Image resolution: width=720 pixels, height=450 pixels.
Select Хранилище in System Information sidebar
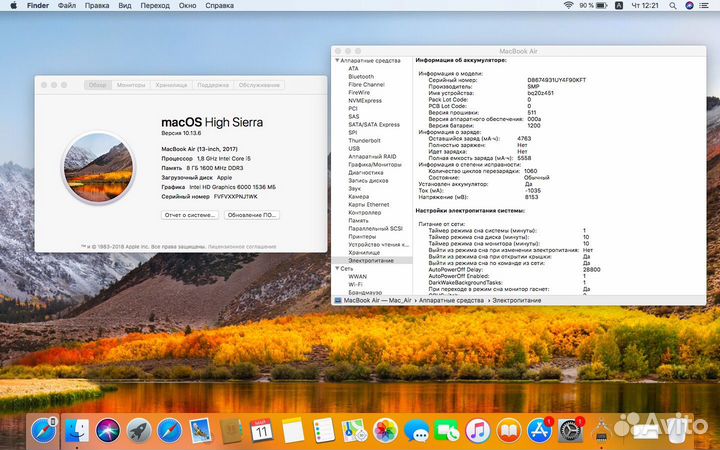coord(364,253)
